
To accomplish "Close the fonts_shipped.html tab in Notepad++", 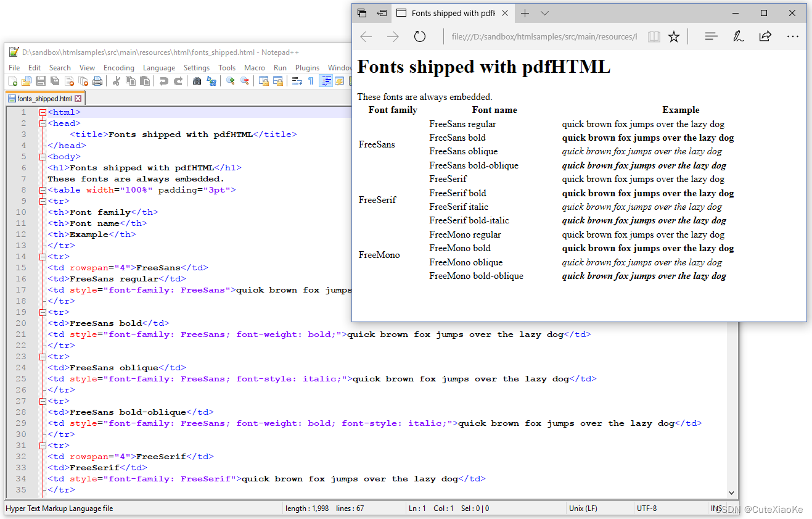I will (x=78, y=98).
